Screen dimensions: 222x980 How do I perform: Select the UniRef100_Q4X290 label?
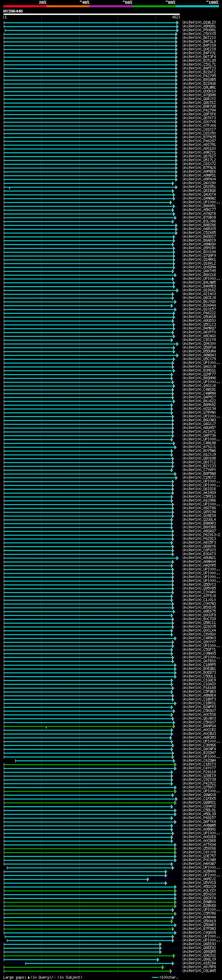(x=199, y=183)
